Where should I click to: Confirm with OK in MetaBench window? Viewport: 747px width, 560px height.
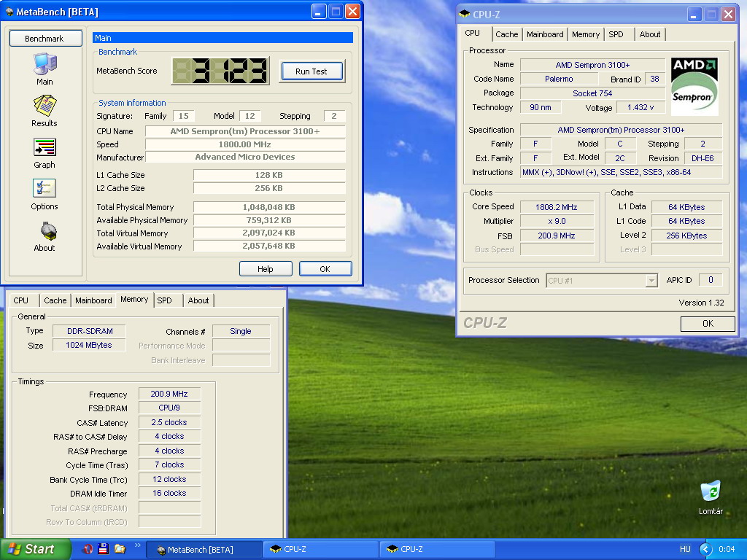pos(325,269)
